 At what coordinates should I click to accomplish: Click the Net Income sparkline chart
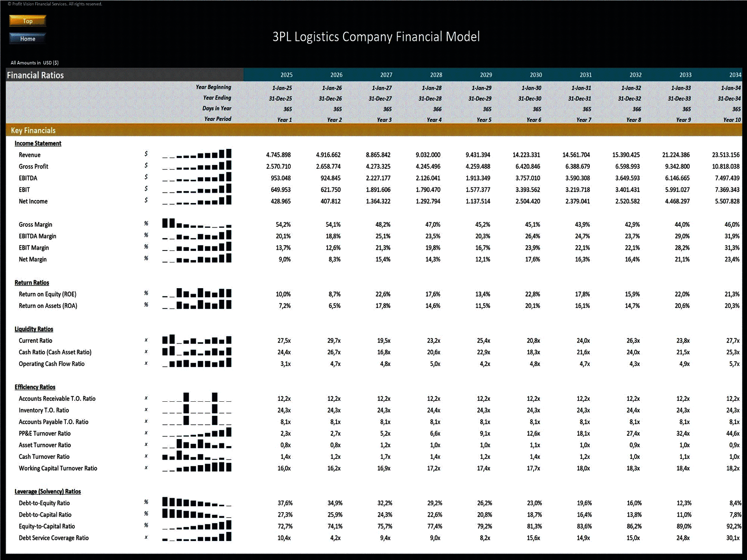click(x=197, y=200)
